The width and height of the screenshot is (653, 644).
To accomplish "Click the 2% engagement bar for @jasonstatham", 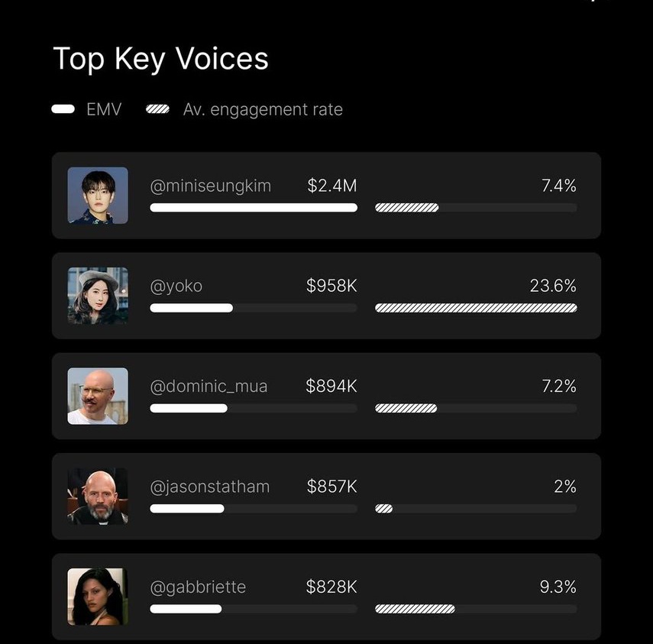I will (476, 509).
